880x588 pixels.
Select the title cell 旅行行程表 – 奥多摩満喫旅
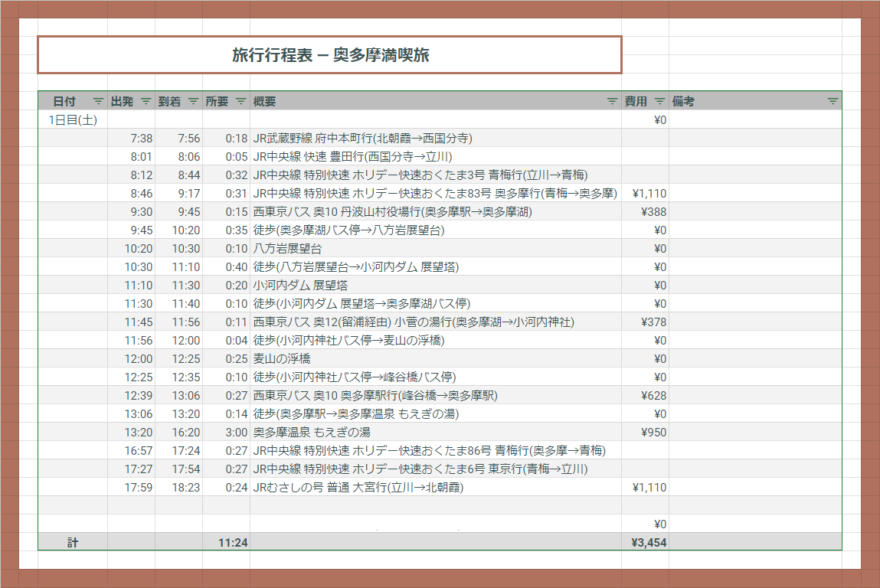[x=329, y=55]
